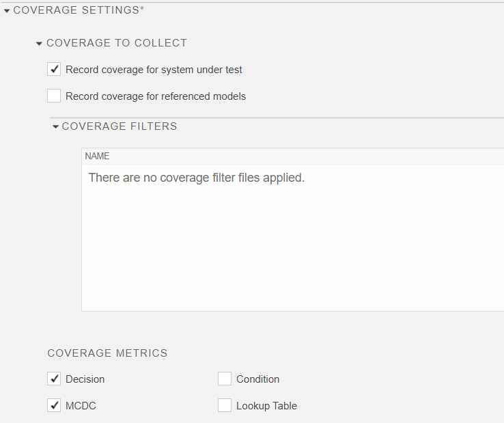Image resolution: width=504 pixels, height=423 pixels.
Task: Click the Lookup Table label text
Action: [266, 406]
